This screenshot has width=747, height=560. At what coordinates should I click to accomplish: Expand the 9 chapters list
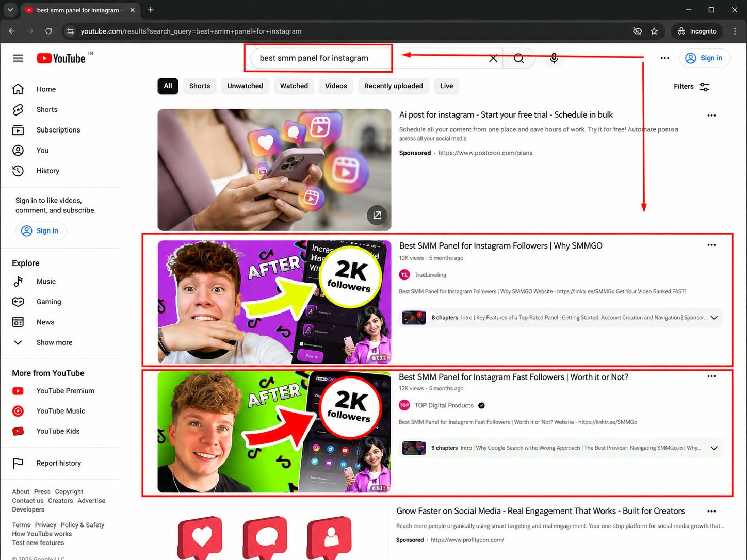pyautogui.click(x=714, y=448)
